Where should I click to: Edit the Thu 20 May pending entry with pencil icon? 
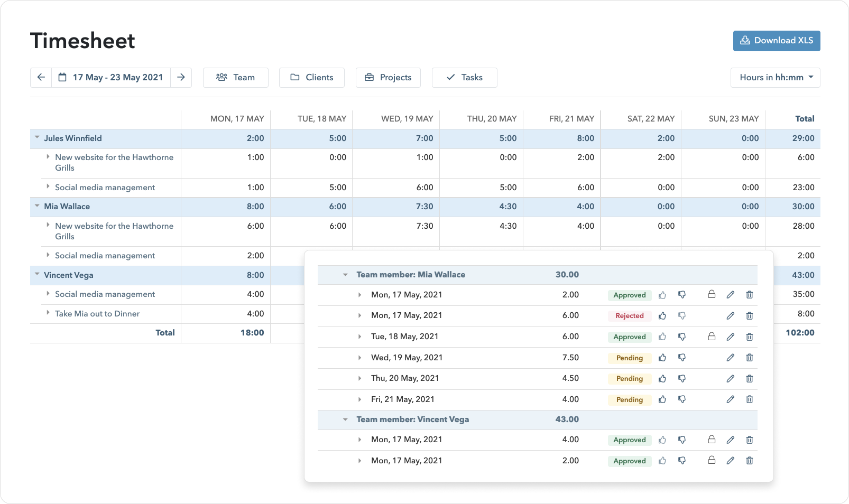click(x=731, y=378)
